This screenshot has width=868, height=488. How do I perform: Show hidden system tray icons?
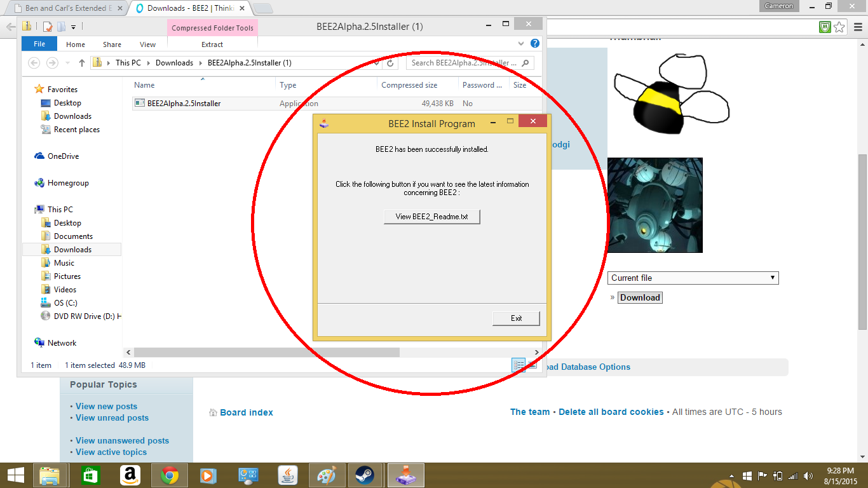(x=731, y=475)
